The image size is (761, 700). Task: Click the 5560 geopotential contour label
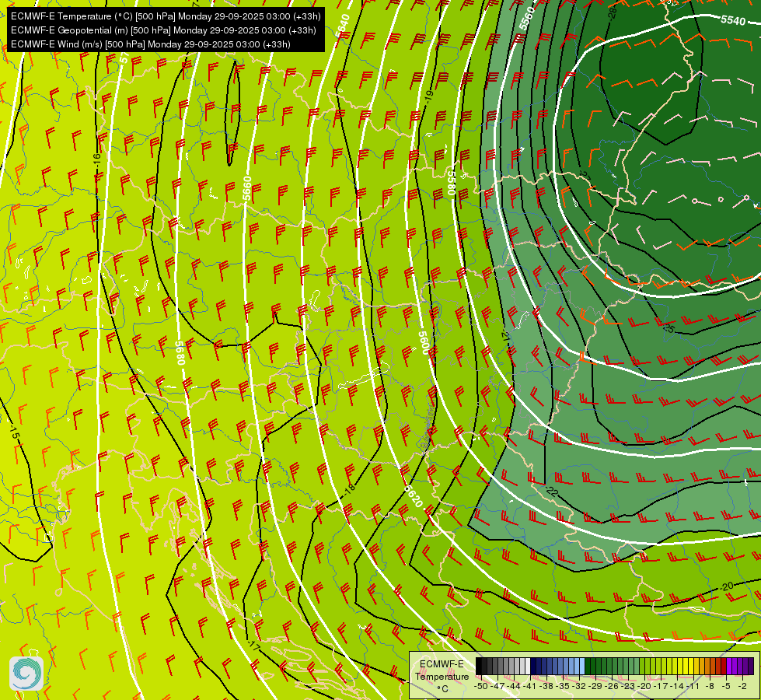coord(526,19)
